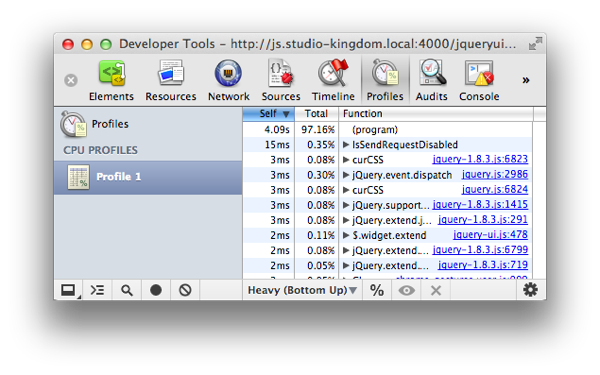Expand the IsSendRequestDisabled row
The width and height of the screenshot is (600, 375).
[x=346, y=145]
